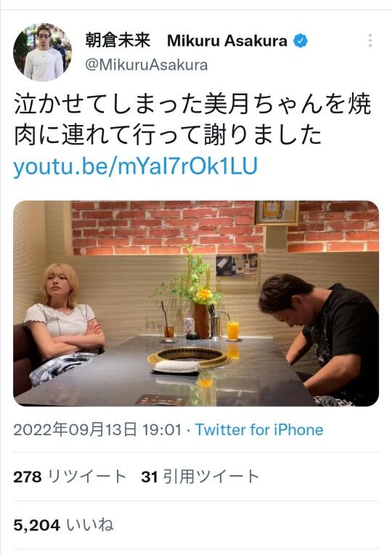392x555 pixels.
Task: Open the attached restaurant photo
Action: (196, 304)
